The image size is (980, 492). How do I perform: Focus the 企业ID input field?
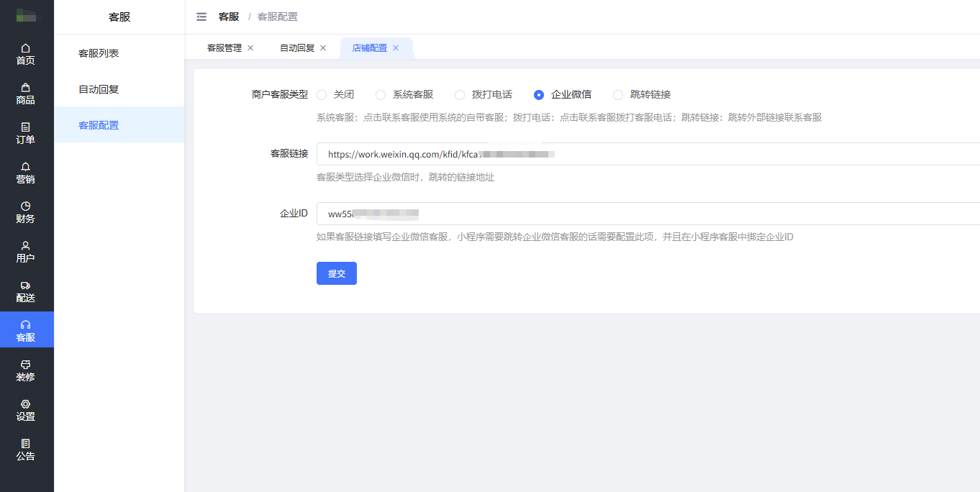pos(720,214)
